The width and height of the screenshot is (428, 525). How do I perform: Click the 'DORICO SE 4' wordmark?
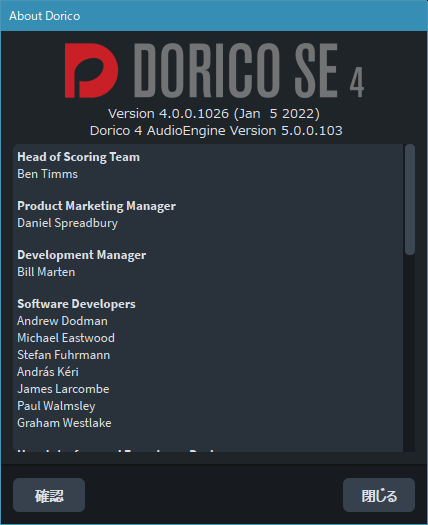tap(249, 70)
